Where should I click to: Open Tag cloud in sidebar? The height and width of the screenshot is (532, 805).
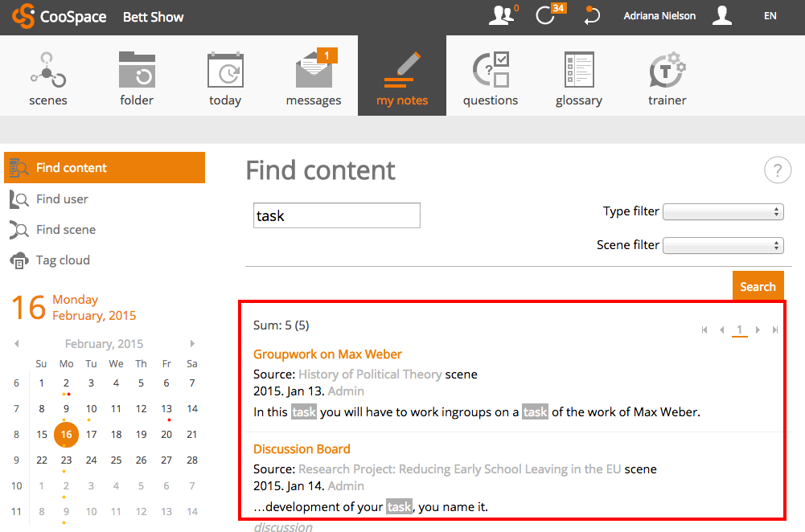[x=63, y=260]
